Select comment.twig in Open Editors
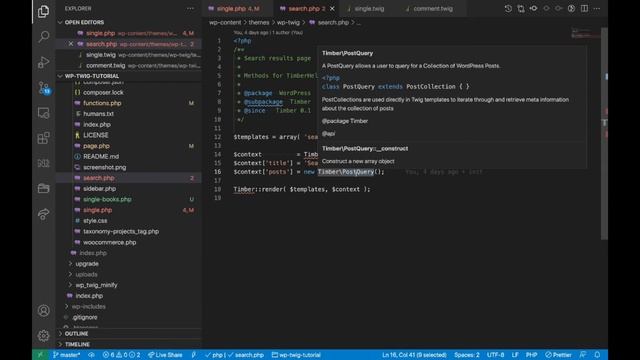This screenshot has width=640, height=360. coord(129,65)
